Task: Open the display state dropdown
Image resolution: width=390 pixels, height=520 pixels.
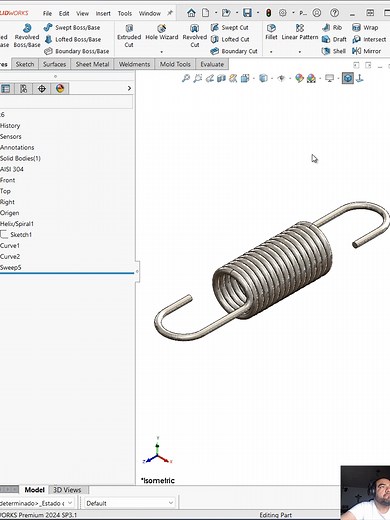Action: (37, 503)
